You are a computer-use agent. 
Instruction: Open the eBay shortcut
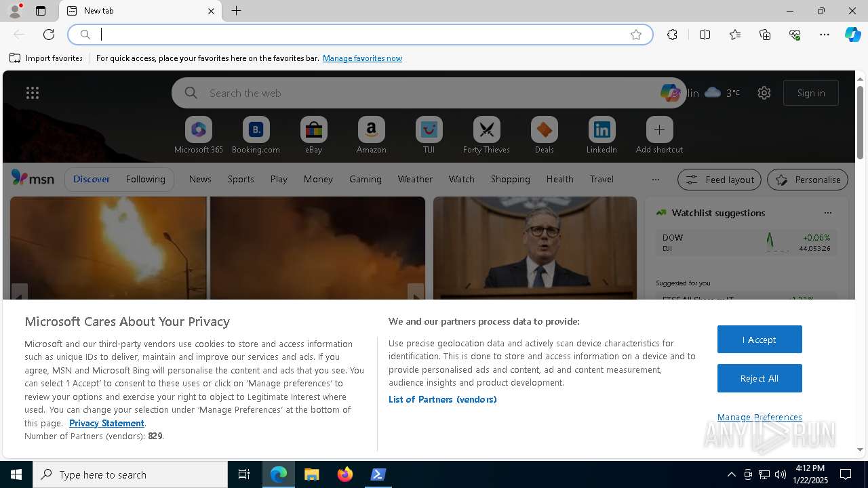click(x=313, y=136)
